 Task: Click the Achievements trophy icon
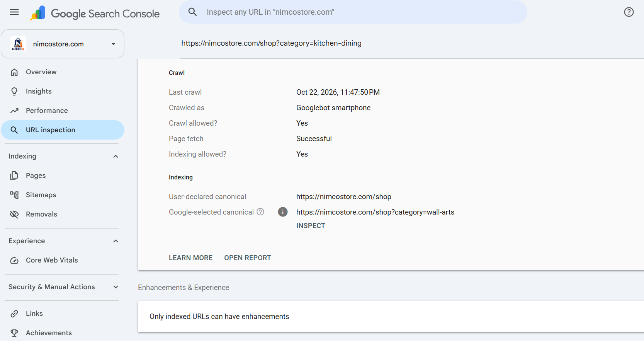pyautogui.click(x=14, y=333)
